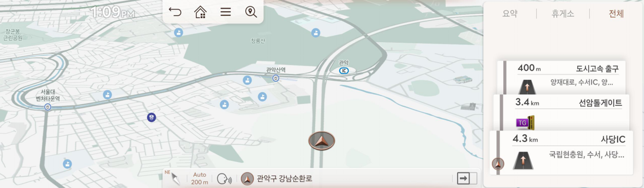The width and height of the screenshot is (644, 188).
Task: Select the 전체 tab
Action: pos(616,13)
